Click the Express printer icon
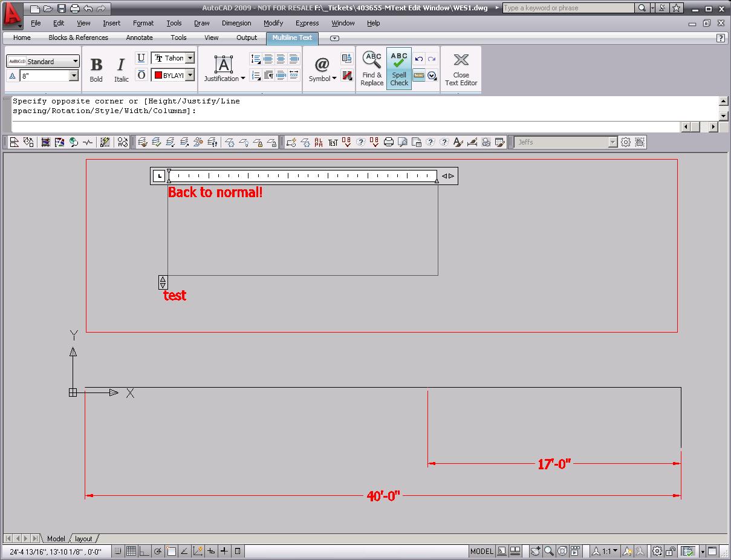This screenshot has width=731, height=560. coord(389,142)
